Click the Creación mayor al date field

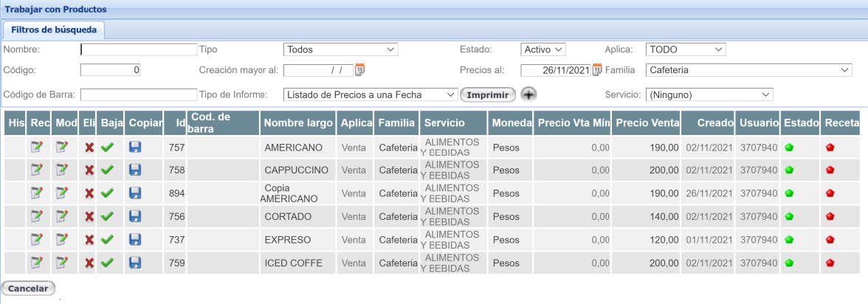(318, 70)
